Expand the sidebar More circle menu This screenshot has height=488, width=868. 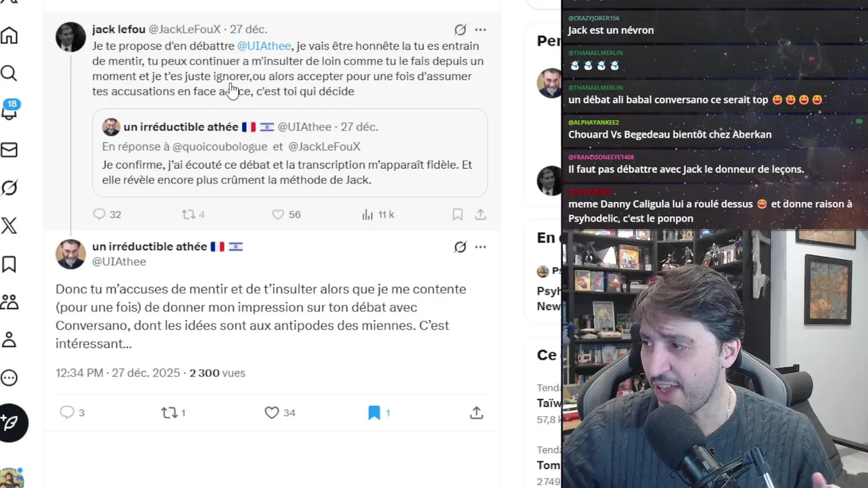click(9, 378)
